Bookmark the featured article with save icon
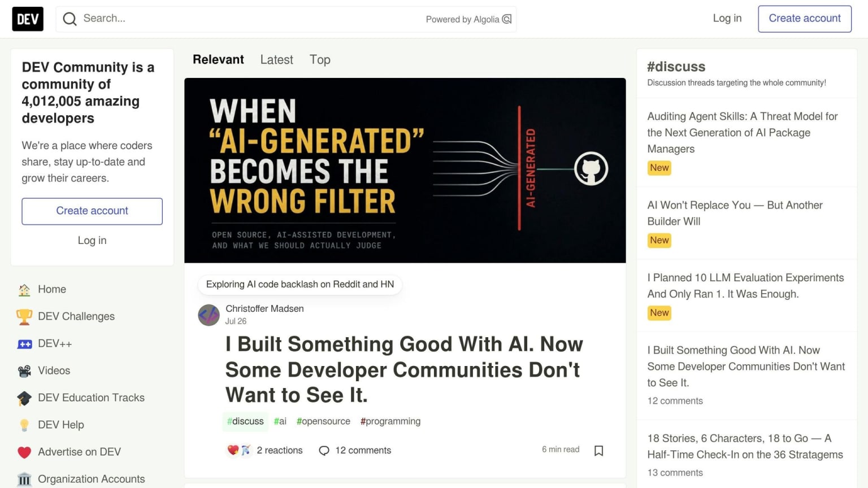The width and height of the screenshot is (868, 488). click(598, 450)
